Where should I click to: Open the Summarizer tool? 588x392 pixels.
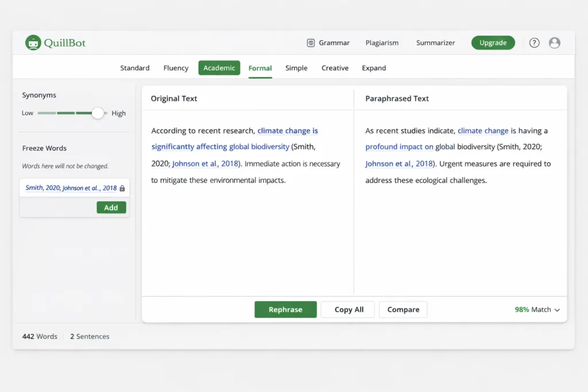click(435, 42)
